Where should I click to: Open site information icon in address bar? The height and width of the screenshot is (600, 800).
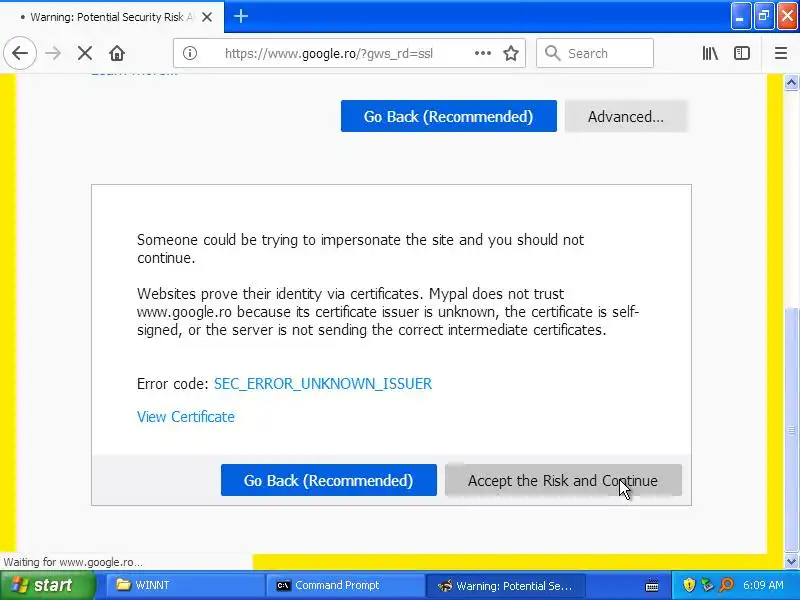point(190,53)
